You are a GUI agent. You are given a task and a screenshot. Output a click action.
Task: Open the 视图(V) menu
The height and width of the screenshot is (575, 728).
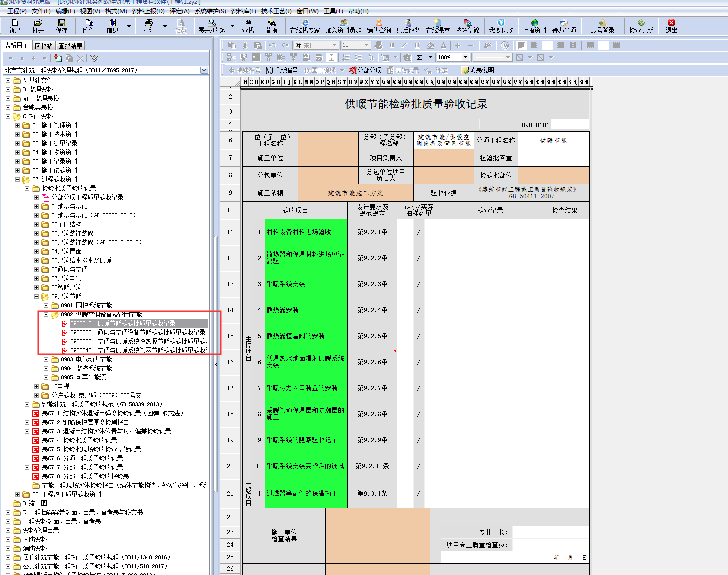(90, 11)
